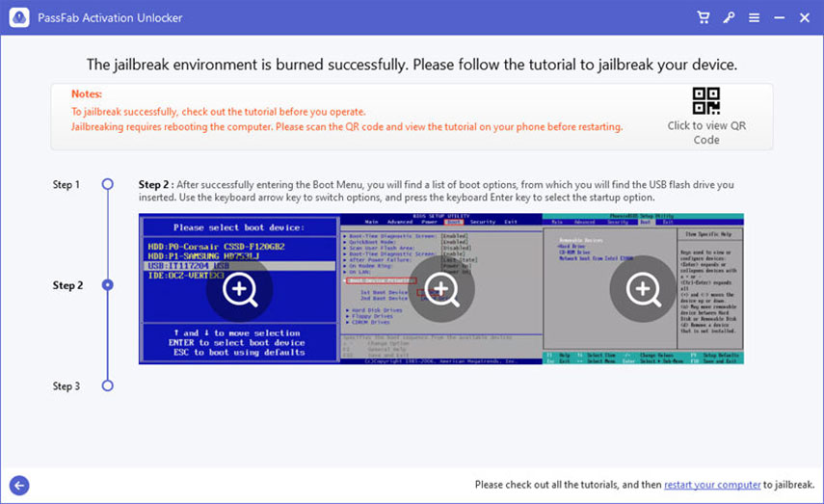This screenshot has height=504, width=824.
Task: Zoom into the boot device selection image
Action: pos(239,288)
